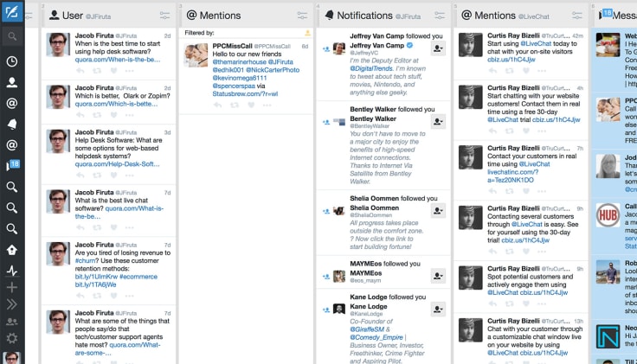Retweet Curtis's 'Contact your customers in real time' tweet

[510, 191]
